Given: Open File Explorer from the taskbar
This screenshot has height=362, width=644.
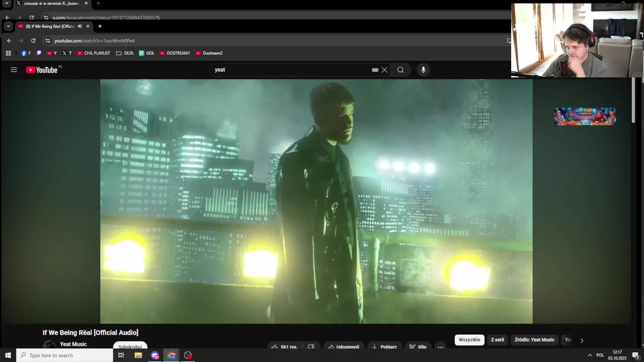Looking at the screenshot, I should click(138, 355).
